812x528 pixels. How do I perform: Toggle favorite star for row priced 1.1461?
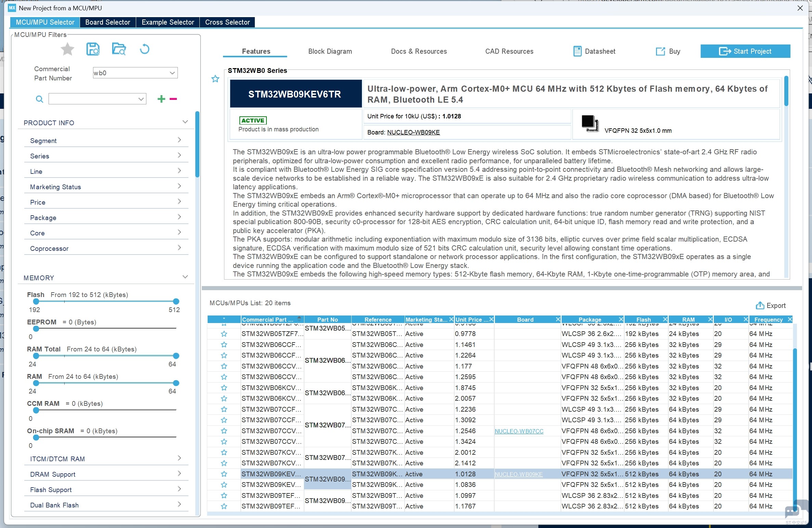(224, 345)
